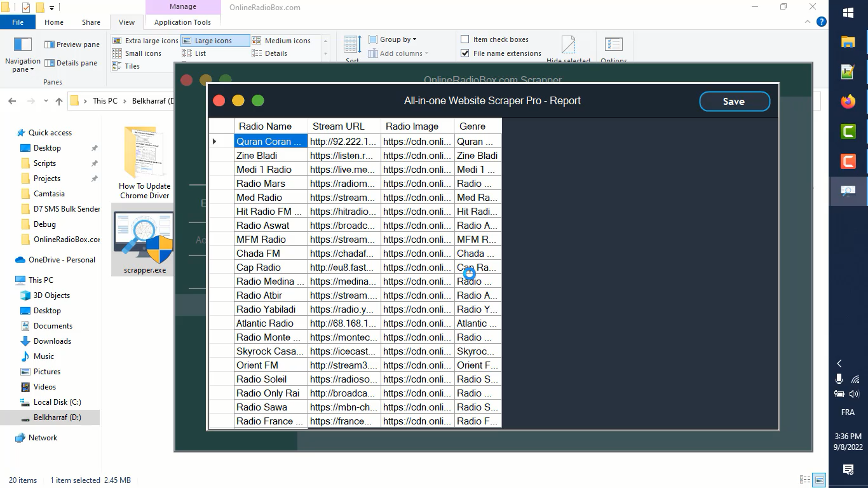
Task: Click the New folder quick access toolbar icon
Action: (40, 8)
